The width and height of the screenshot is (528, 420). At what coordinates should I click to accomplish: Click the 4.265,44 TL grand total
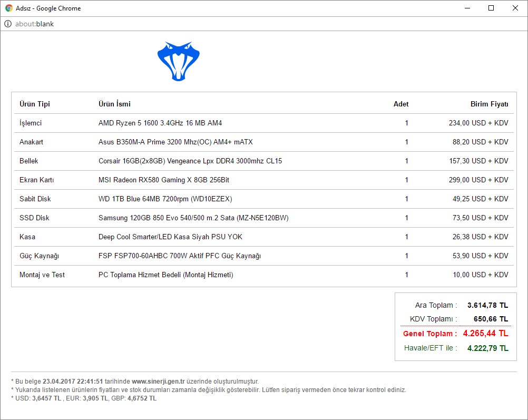[485, 334]
